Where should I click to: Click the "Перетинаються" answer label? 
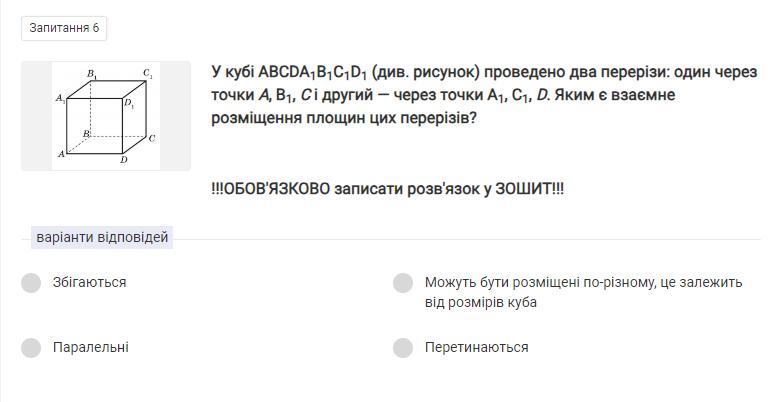(476, 348)
